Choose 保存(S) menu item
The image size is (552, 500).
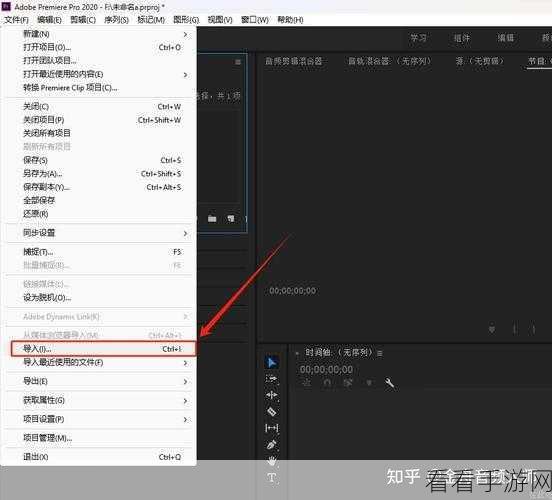click(x=100, y=160)
